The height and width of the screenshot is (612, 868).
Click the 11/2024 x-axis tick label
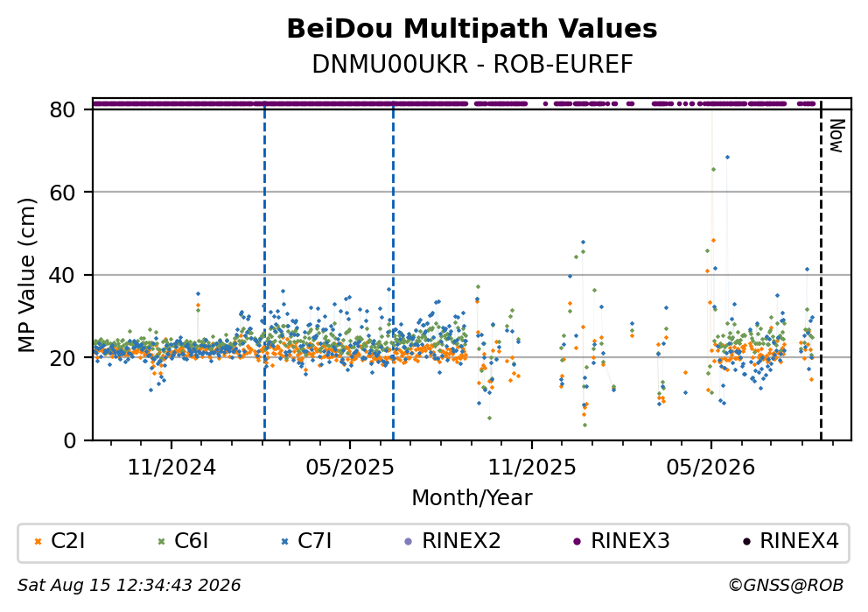(x=171, y=468)
